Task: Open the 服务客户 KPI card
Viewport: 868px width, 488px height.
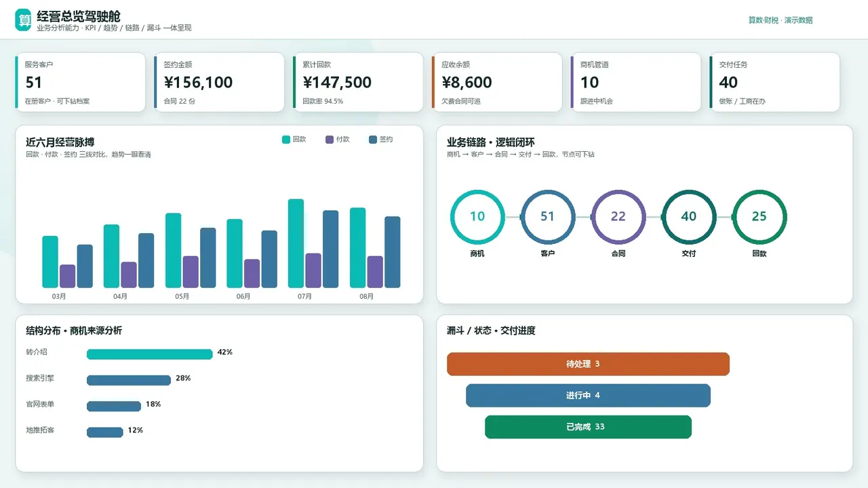Action: 80,82
